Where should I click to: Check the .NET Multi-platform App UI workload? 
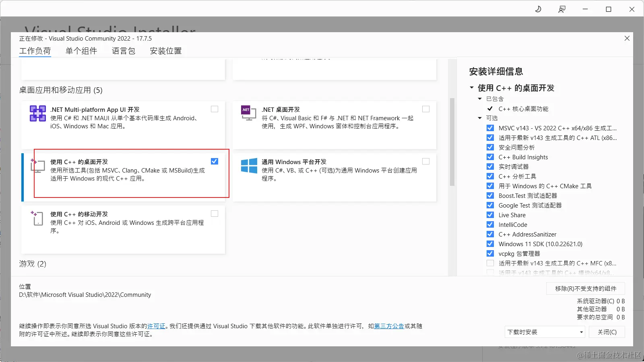(215, 109)
